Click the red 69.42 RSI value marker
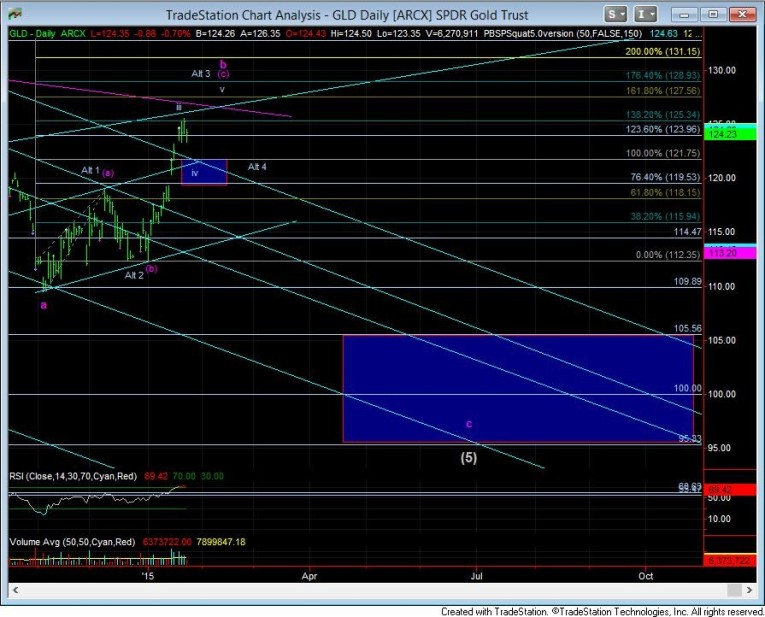This screenshot has width=765, height=617. pos(730,489)
